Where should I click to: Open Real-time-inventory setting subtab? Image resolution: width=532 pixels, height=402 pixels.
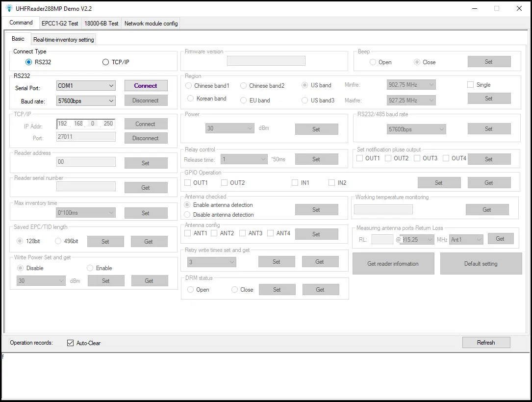(x=64, y=40)
